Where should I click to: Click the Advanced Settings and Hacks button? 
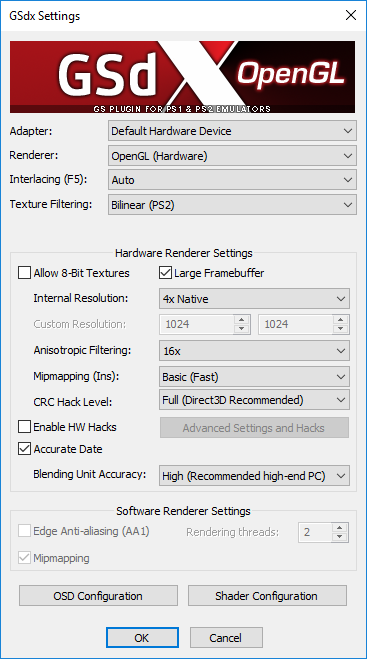tap(254, 428)
